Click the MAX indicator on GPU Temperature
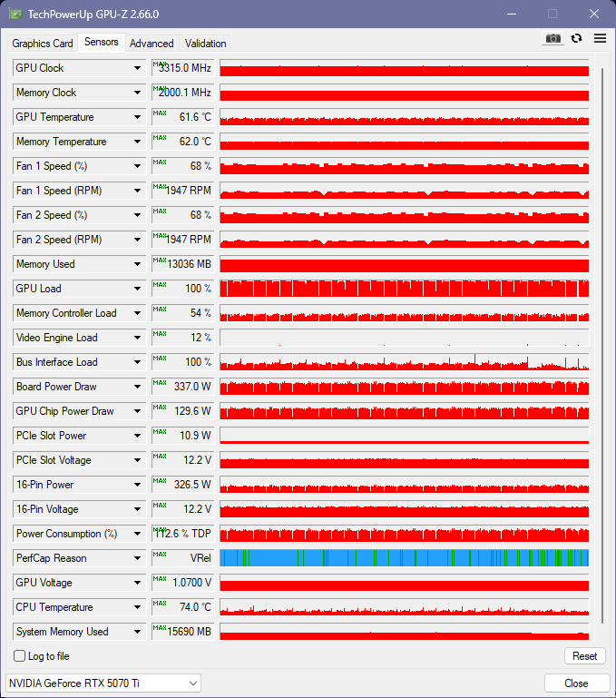Screen dimensions: 616x698 click(160, 113)
